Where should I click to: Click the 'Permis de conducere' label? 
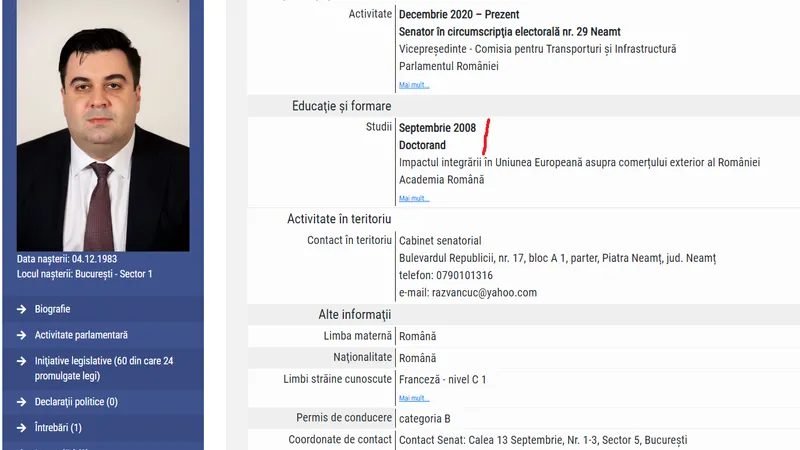click(344, 418)
